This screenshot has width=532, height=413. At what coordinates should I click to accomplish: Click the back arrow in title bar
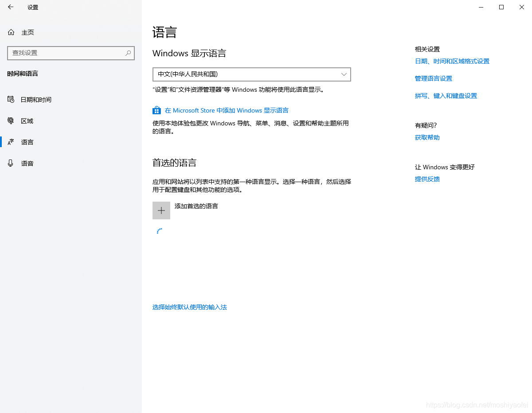(x=11, y=7)
